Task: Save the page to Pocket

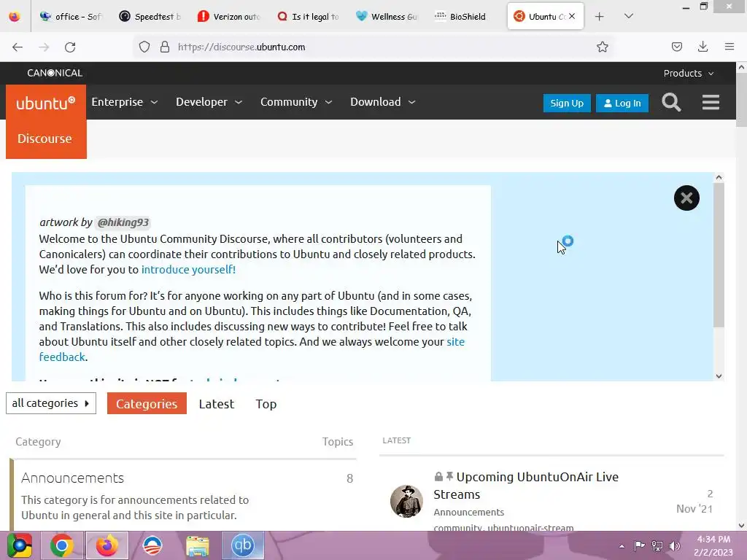Action: point(676,47)
